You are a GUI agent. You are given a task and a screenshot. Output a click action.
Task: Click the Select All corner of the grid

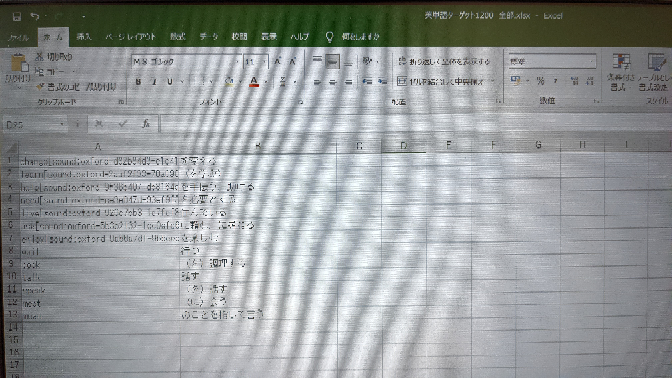(12, 148)
